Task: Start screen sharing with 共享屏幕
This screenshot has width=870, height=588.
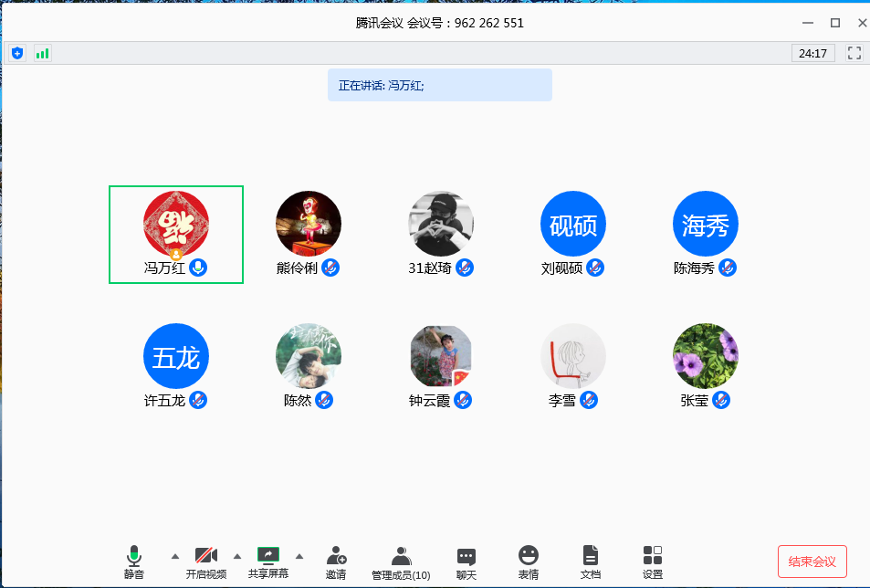Action: pos(268,562)
